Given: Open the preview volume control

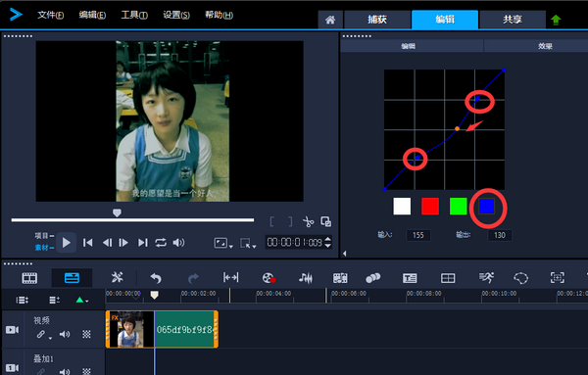Looking at the screenshot, I should click(178, 243).
